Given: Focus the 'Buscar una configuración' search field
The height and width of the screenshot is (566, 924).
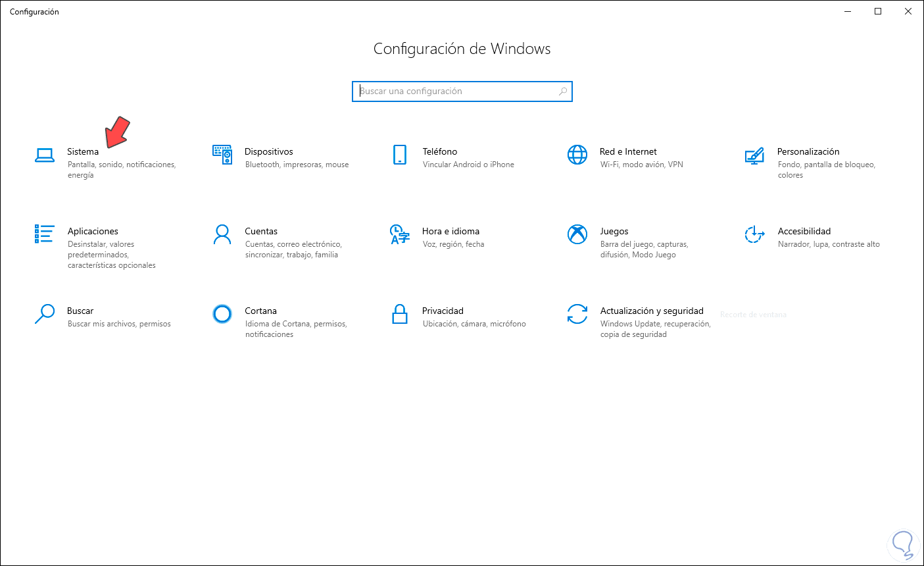Looking at the screenshot, I should (462, 91).
